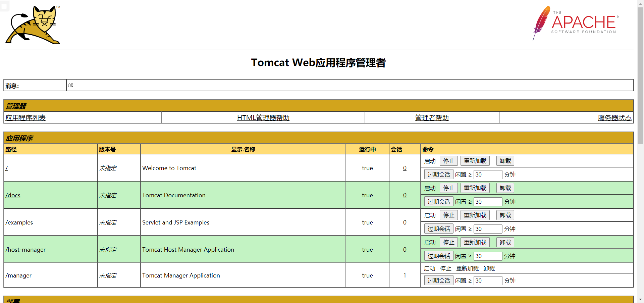Click idle minutes field for /manager
Viewport: 644px width, 303px height.
pyautogui.click(x=488, y=281)
